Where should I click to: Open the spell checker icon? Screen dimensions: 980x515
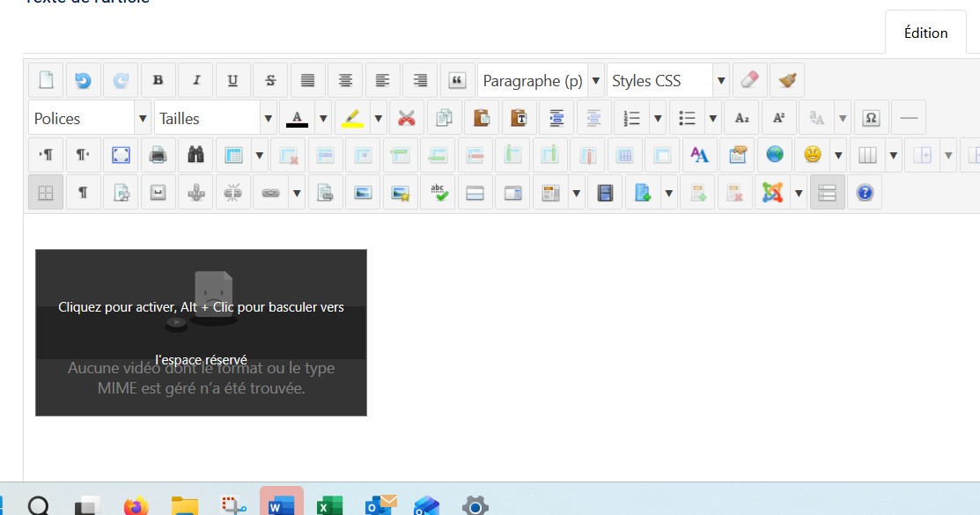pos(438,193)
